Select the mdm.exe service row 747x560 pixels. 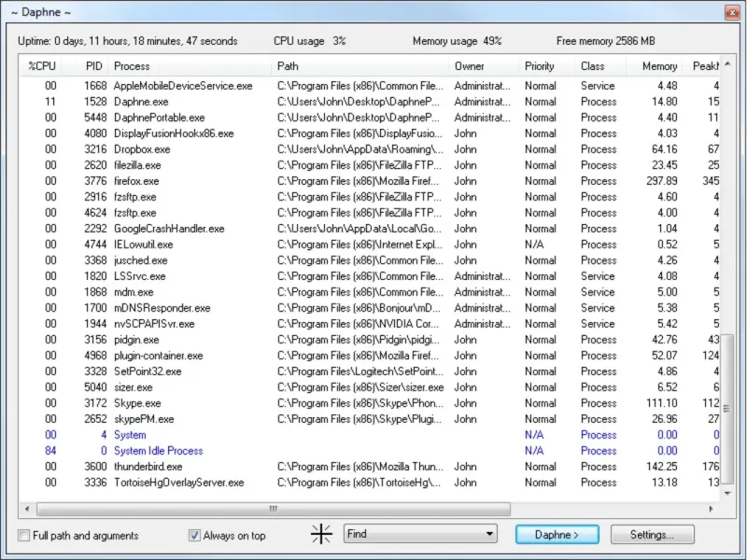369,292
